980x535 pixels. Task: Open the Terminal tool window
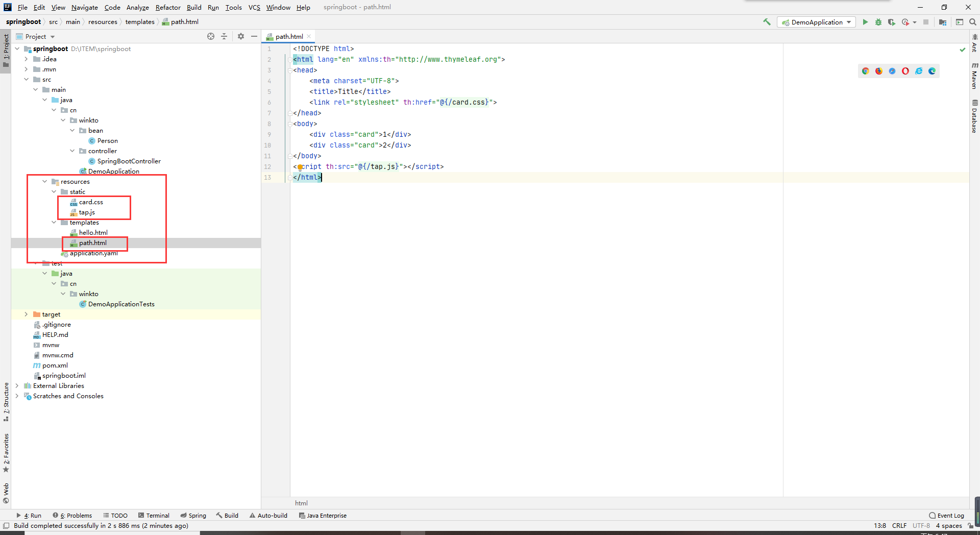pos(154,516)
